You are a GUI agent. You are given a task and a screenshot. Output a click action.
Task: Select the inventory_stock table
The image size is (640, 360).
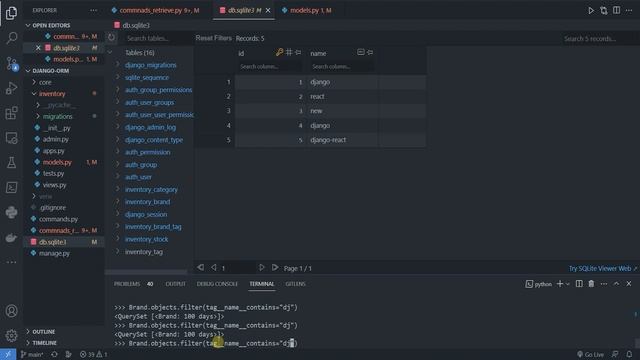146,239
